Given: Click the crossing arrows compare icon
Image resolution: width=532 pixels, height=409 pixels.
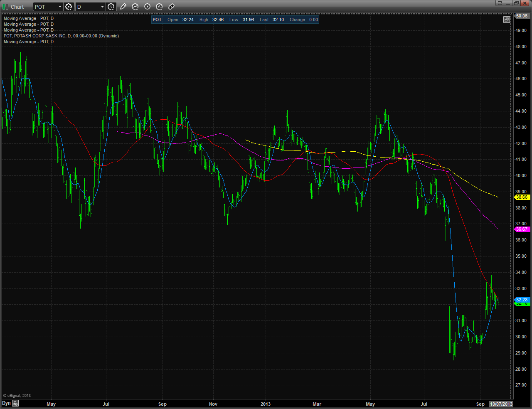Looking at the screenshot, I should 171,6.
